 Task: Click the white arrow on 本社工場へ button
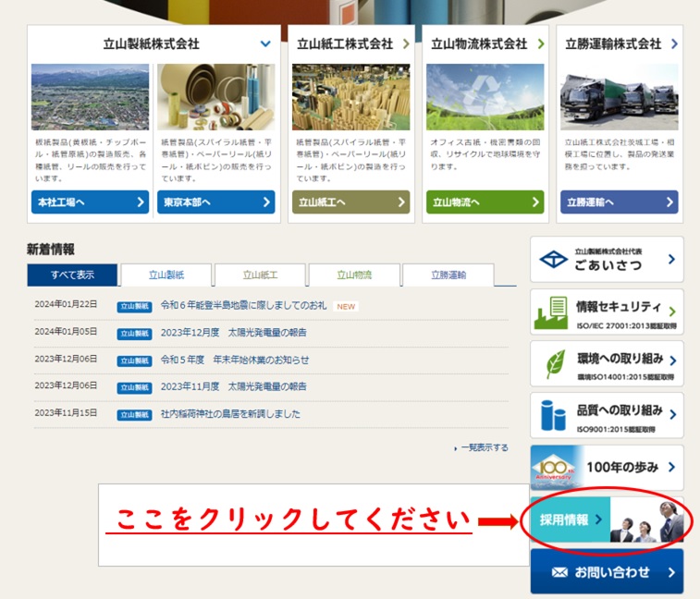pos(141,202)
